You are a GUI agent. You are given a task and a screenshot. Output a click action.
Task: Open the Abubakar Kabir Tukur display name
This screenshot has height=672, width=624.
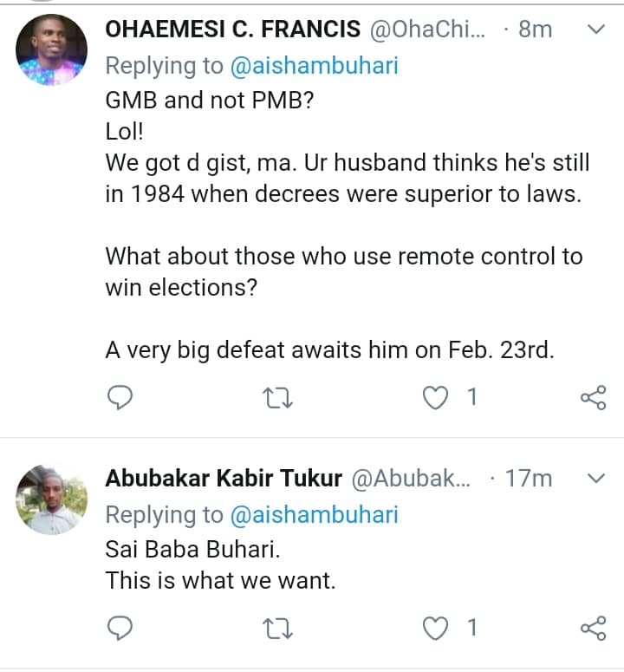[222, 478]
